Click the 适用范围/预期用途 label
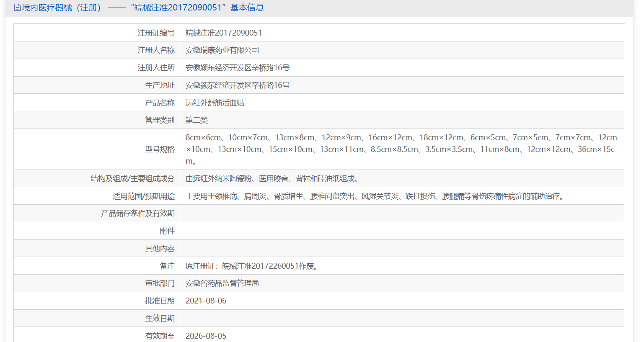This screenshot has width=644, height=342. pos(144,196)
